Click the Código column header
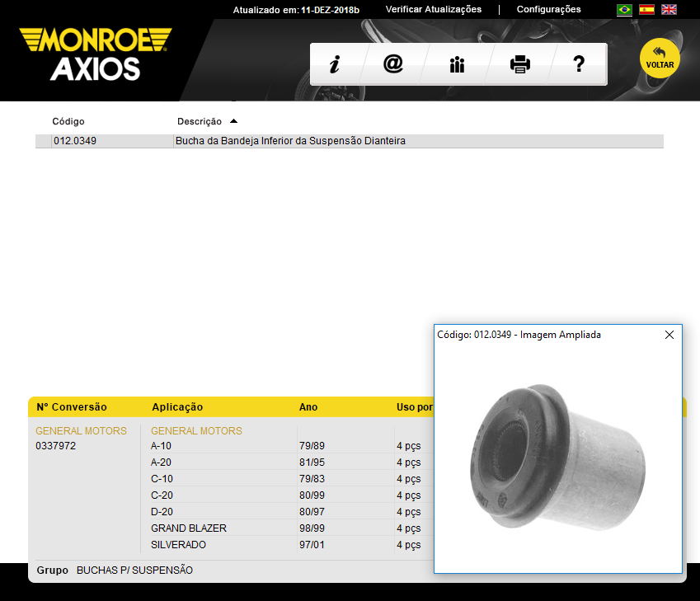700x601 pixels. (x=68, y=121)
